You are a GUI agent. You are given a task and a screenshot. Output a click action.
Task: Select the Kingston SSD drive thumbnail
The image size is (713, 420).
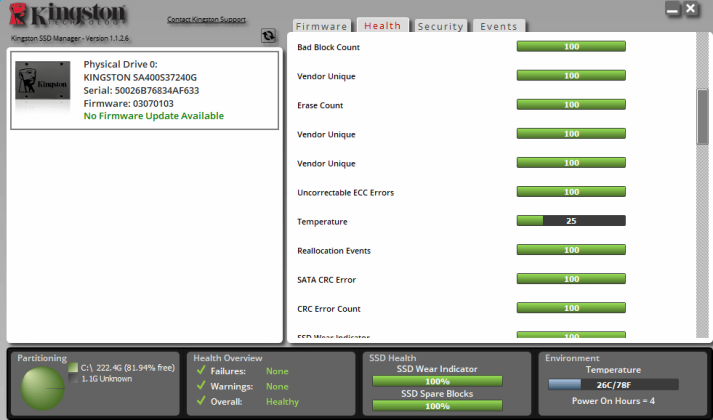coord(43,80)
